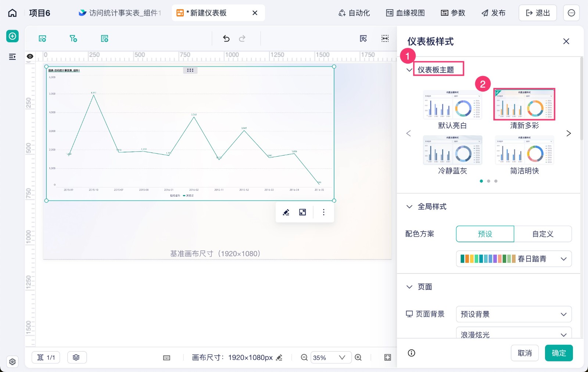
Task: Close the 新建仪表板 tab
Action: click(255, 13)
